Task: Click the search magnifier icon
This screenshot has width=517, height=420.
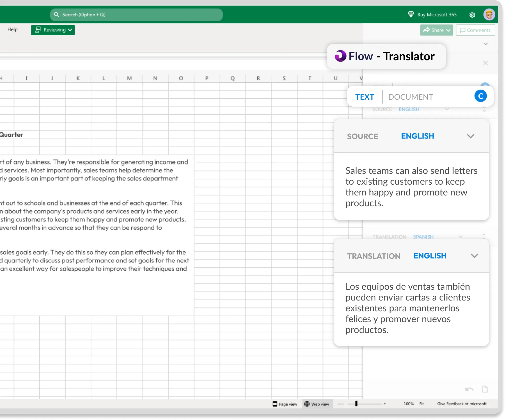Action: (x=56, y=14)
